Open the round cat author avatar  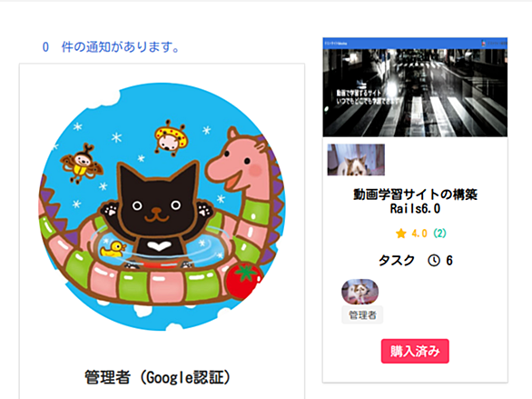pyautogui.click(x=360, y=292)
